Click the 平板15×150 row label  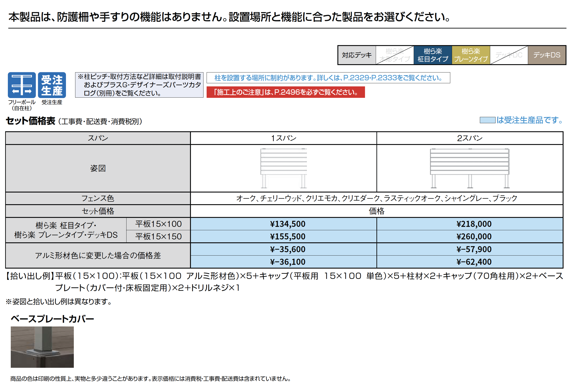pyautogui.click(x=158, y=237)
